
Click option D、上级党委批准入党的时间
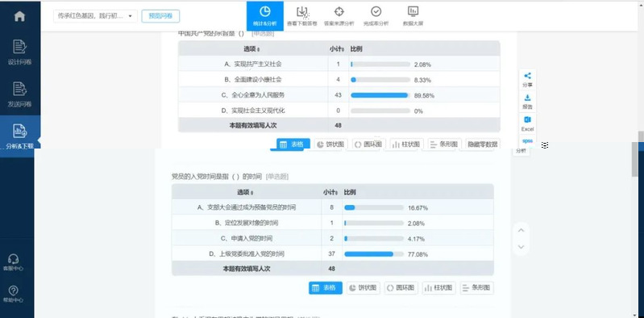pos(247,254)
